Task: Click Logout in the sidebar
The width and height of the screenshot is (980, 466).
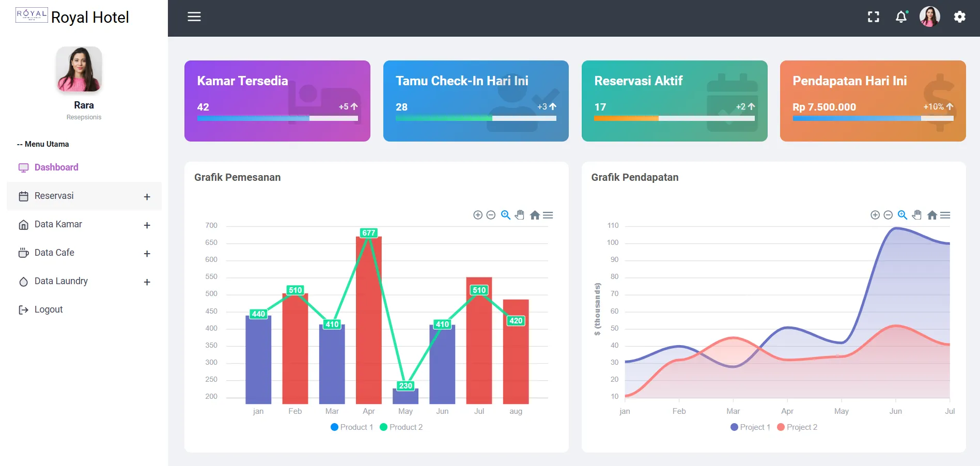Action: 48,309
